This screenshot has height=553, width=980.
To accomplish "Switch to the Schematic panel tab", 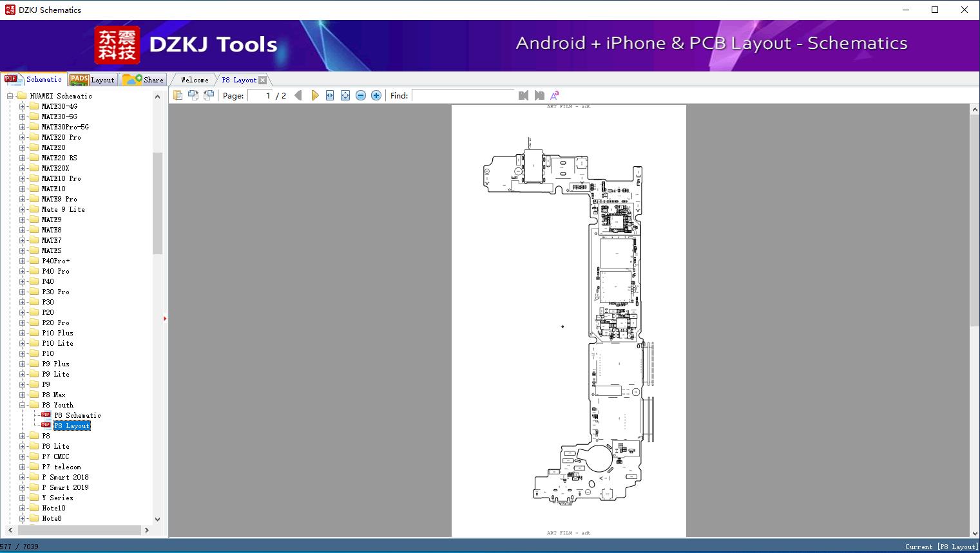I will pyautogui.click(x=34, y=79).
